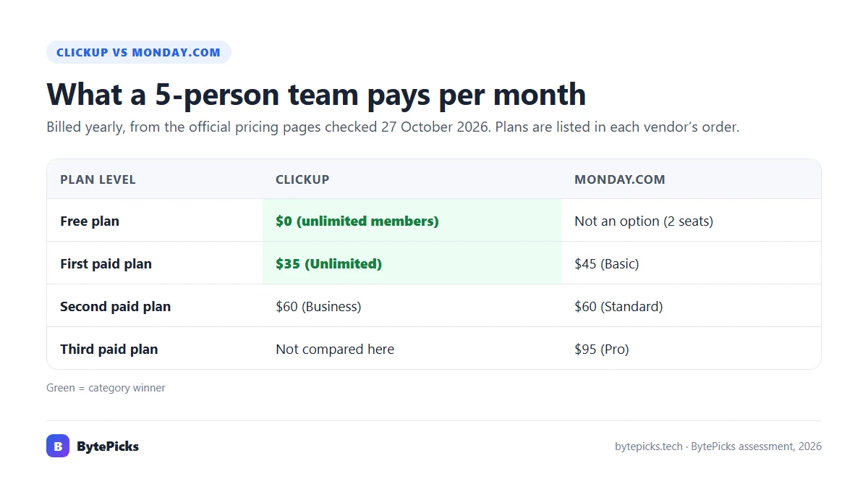Click the CLICKUP VS MONDAY.COM tag pill
The image size is (868, 487).
139,52
